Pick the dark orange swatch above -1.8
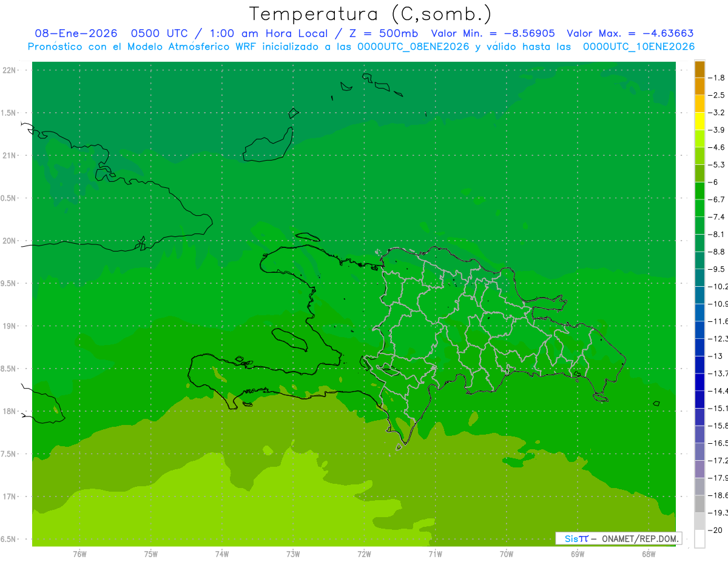Viewport: 728px width, 562px height. tap(699, 69)
